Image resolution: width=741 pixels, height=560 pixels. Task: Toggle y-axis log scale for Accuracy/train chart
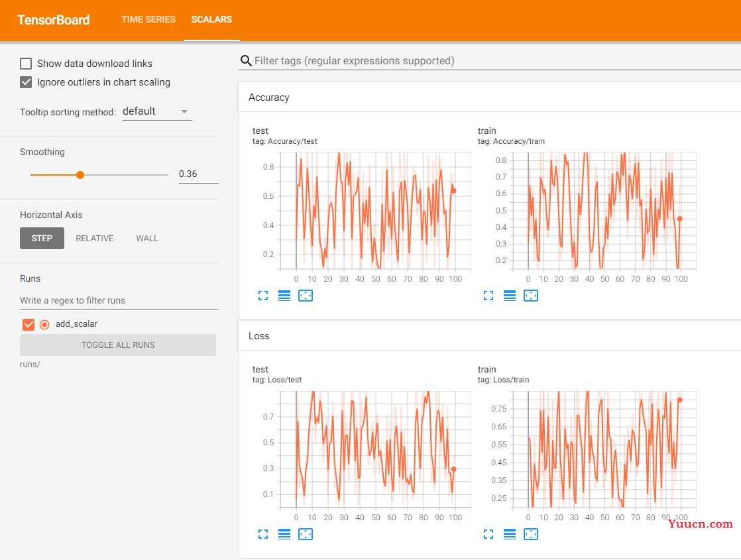(x=510, y=296)
